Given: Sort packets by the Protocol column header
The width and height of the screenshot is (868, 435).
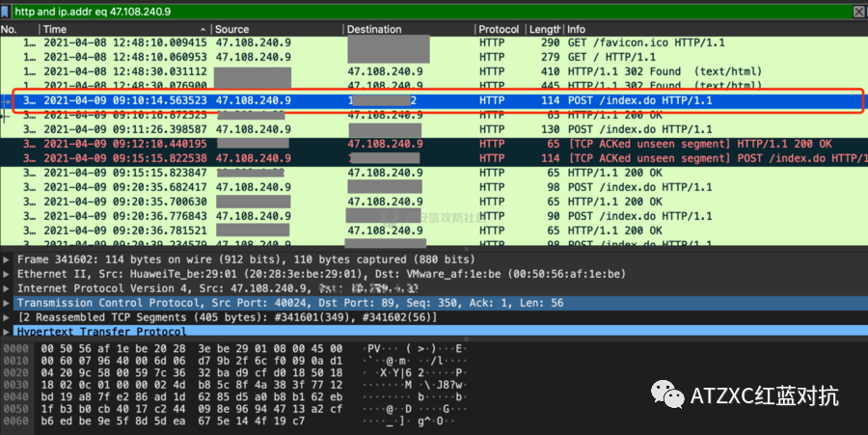Looking at the screenshot, I should click(500, 29).
